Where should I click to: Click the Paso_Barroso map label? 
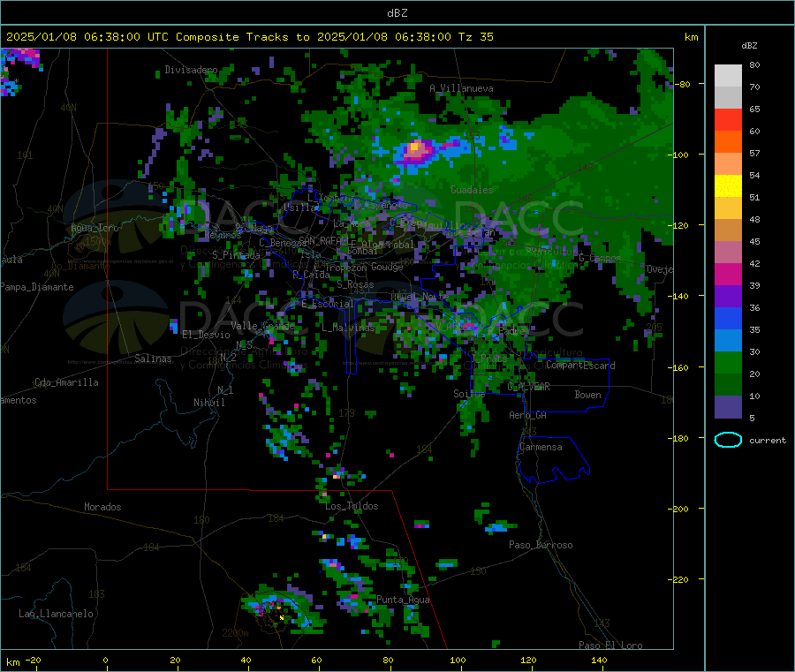coord(541,545)
